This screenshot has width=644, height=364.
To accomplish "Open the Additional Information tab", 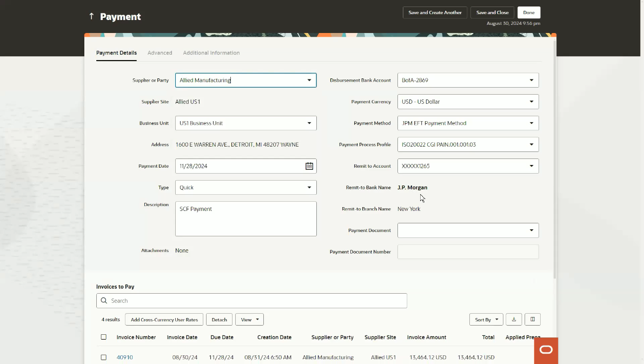I will coord(211,53).
